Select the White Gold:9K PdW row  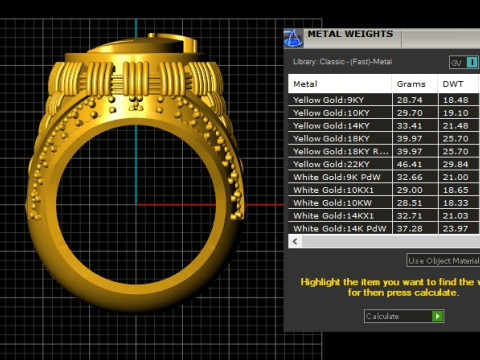pos(384,177)
